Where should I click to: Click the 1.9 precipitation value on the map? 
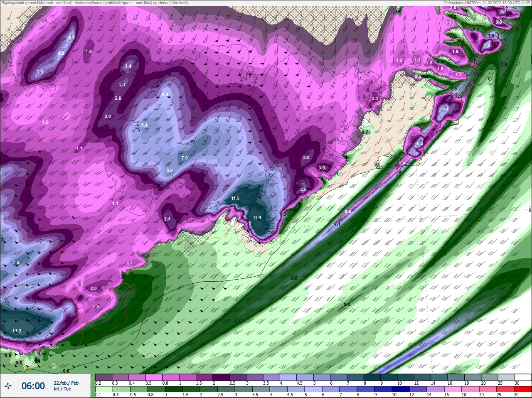(455, 52)
